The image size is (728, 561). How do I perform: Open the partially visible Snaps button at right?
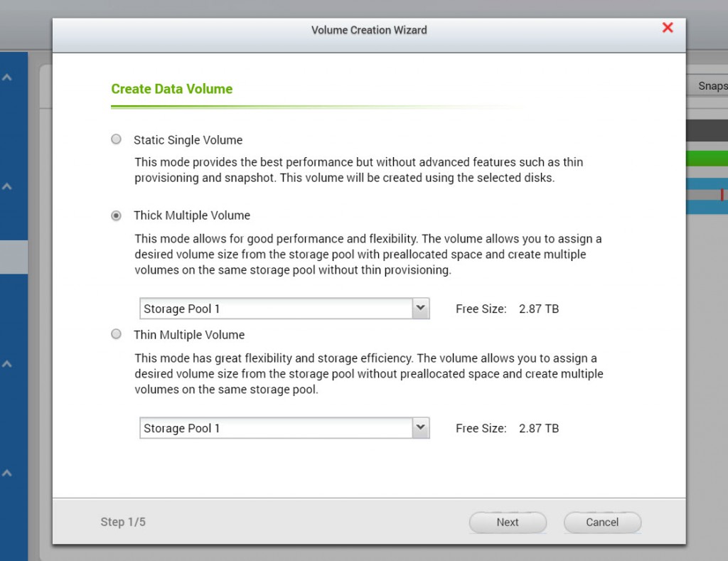(710, 86)
